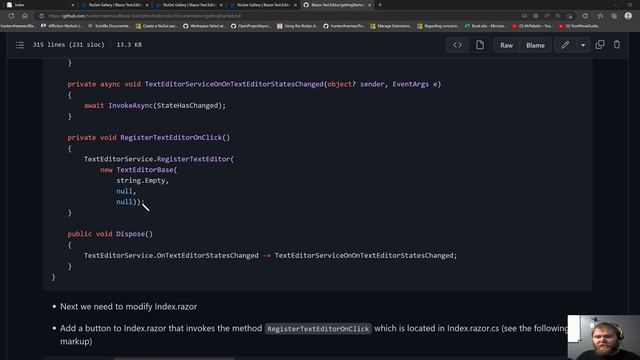This screenshot has width=640, height=360.
Task: Click the inline code 'RegisterTextEditorOnClick' in bullet
Action: point(318,329)
